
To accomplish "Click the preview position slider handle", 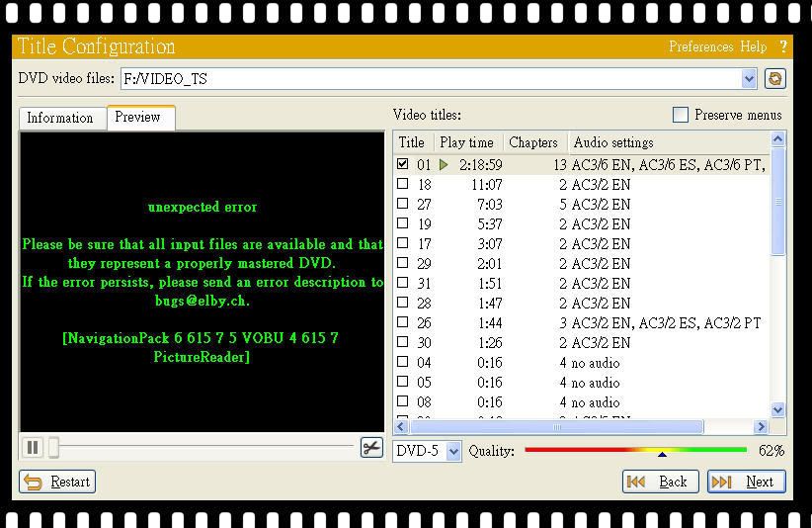I will (x=54, y=448).
